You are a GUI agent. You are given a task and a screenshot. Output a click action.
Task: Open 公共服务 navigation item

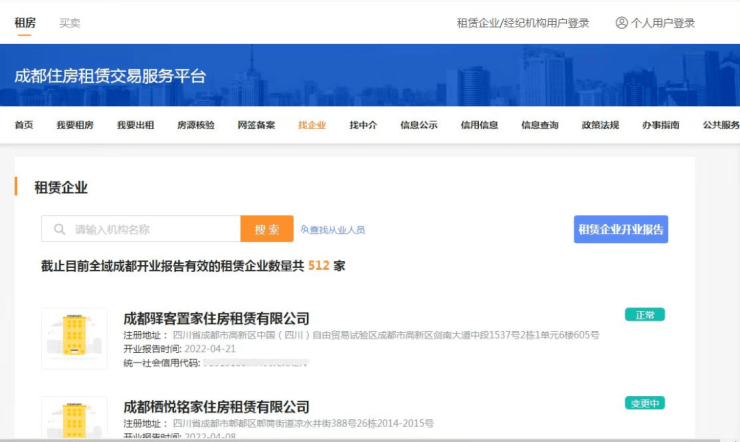[x=721, y=125]
